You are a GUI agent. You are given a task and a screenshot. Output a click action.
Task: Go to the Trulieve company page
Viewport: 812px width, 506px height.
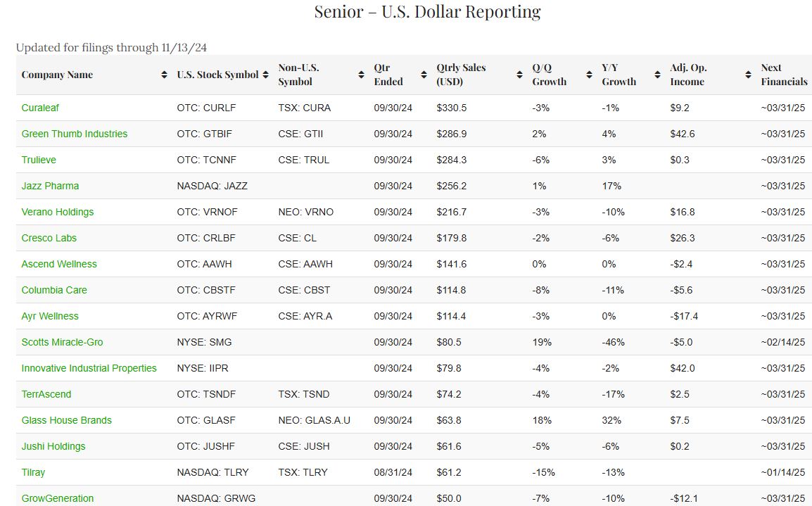(x=39, y=160)
